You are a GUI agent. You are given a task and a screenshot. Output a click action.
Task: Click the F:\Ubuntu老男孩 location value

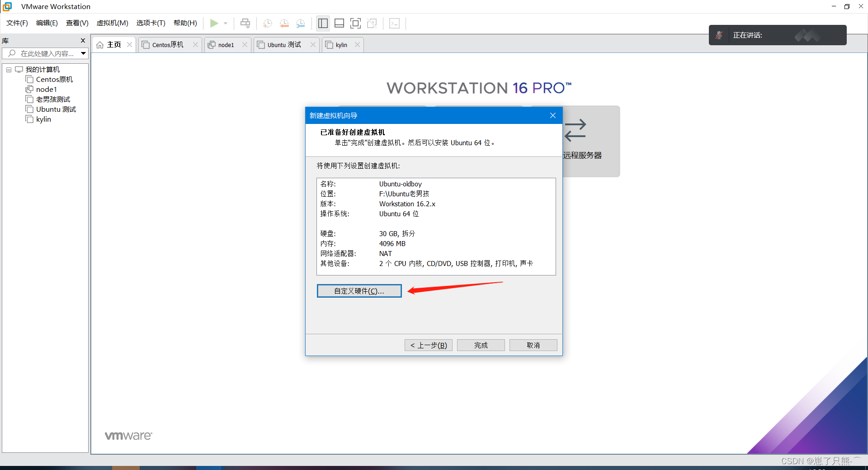coord(404,194)
